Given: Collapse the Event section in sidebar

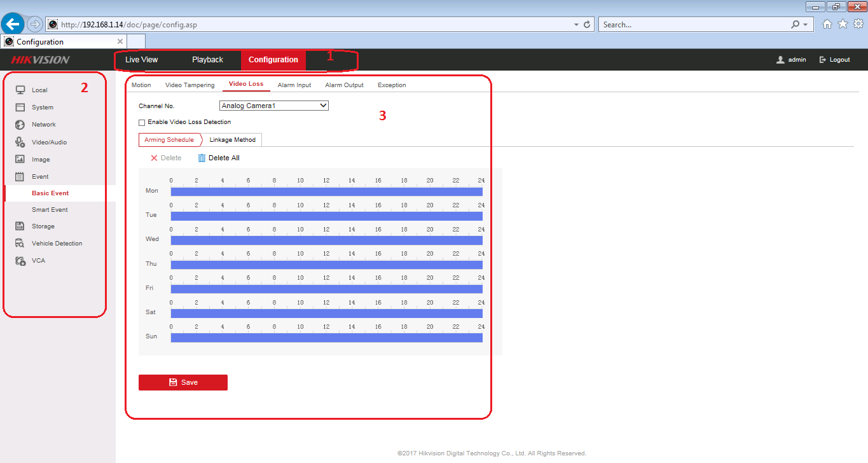Looking at the screenshot, I should pyautogui.click(x=40, y=177).
